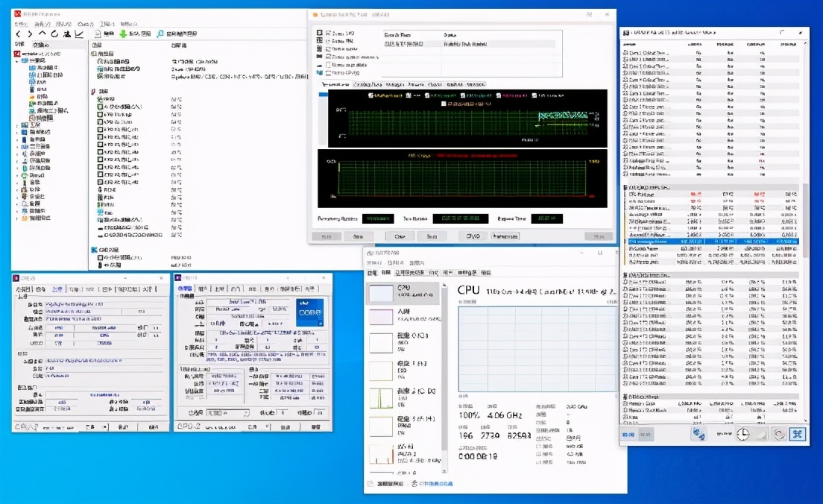The image size is (823, 504).
Task: Click the back arrow in AIDA64 toolbar
Action: click(x=18, y=34)
